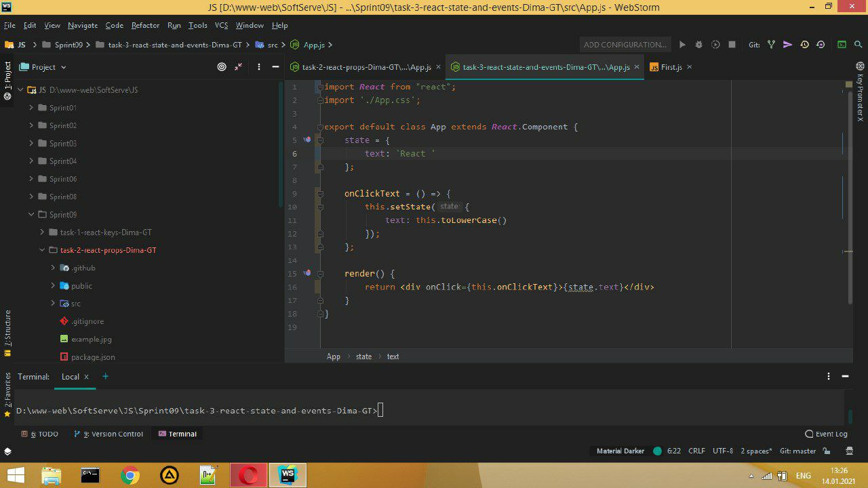Toggle the 1: Project tool window

pyautogui.click(x=7, y=80)
